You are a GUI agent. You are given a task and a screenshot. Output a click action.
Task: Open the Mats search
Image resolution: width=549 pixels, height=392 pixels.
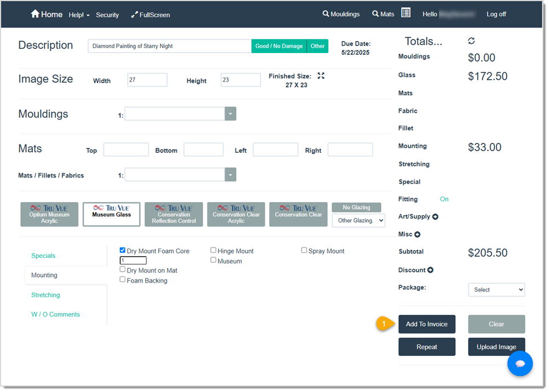[383, 14]
